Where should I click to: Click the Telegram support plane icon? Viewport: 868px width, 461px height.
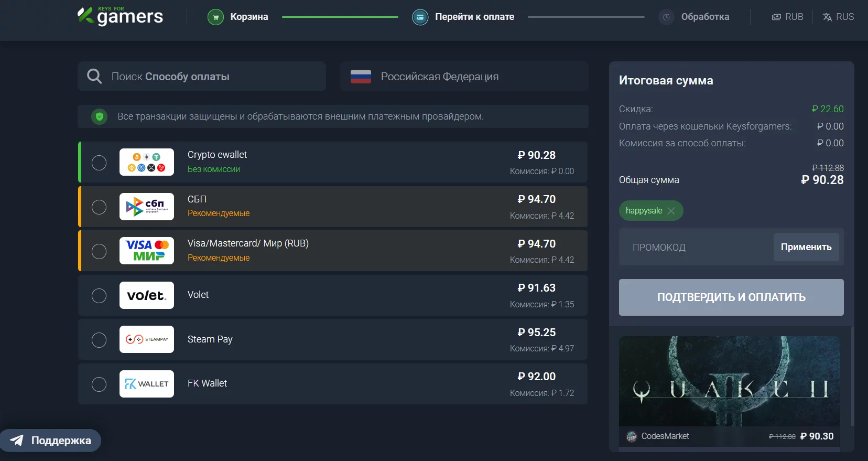(x=17, y=441)
